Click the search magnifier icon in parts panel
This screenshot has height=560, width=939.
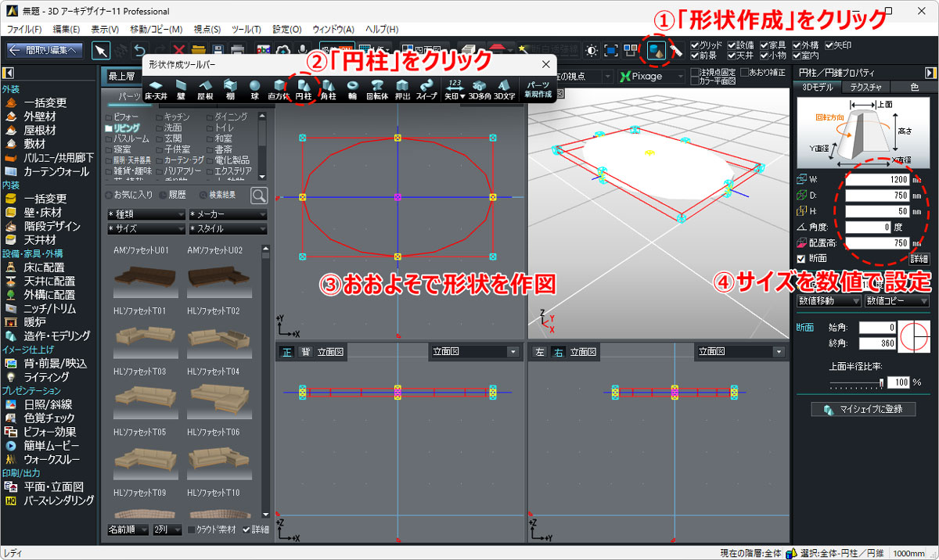259,195
